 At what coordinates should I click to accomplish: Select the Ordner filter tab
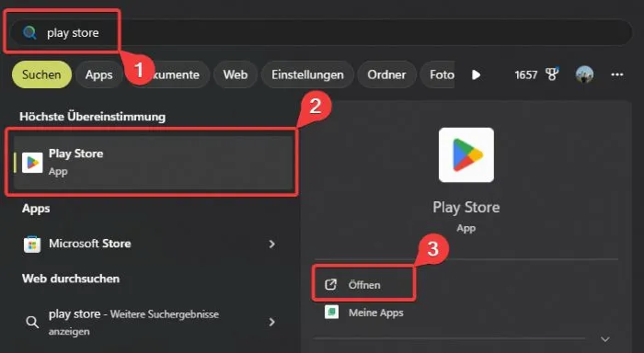pos(386,74)
